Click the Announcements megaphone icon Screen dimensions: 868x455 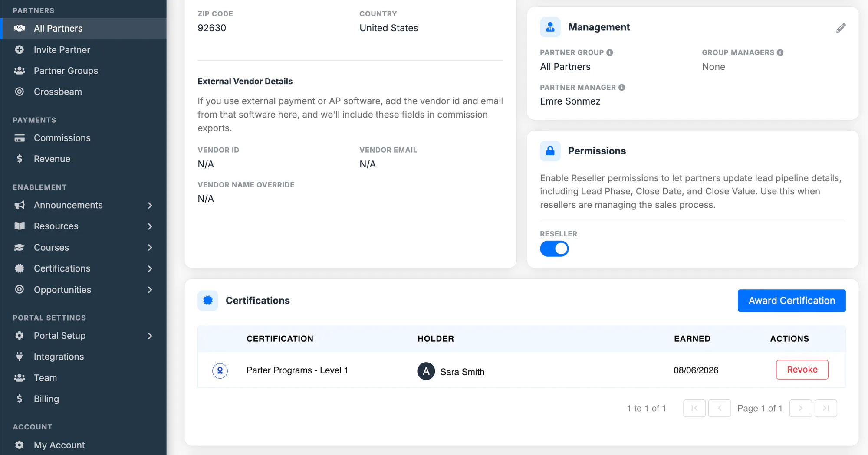pyautogui.click(x=20, y=205)
